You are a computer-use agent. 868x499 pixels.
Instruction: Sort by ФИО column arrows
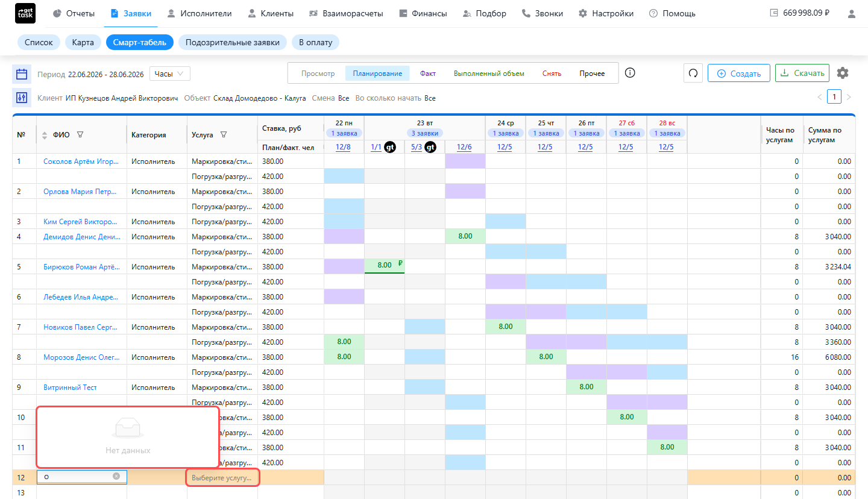point(44,135)
